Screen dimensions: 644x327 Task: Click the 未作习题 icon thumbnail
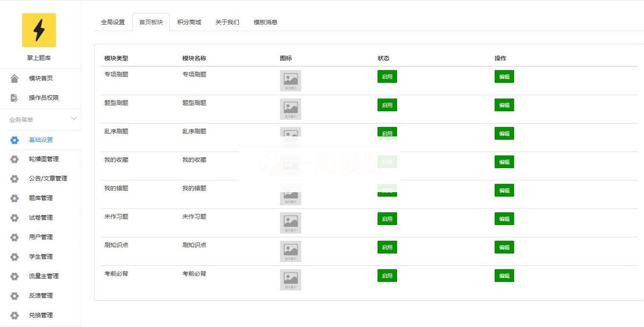(x=290, y=222)
